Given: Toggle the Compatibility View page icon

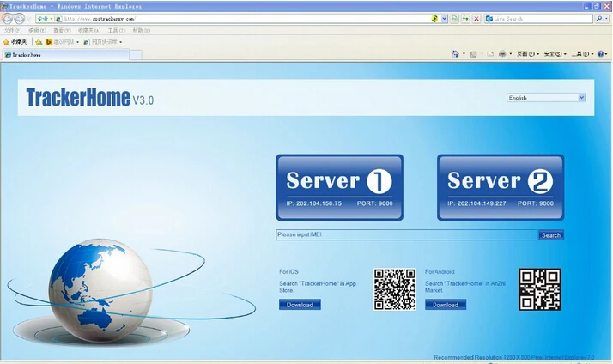Looking at the screenshot, I should 454,19.
